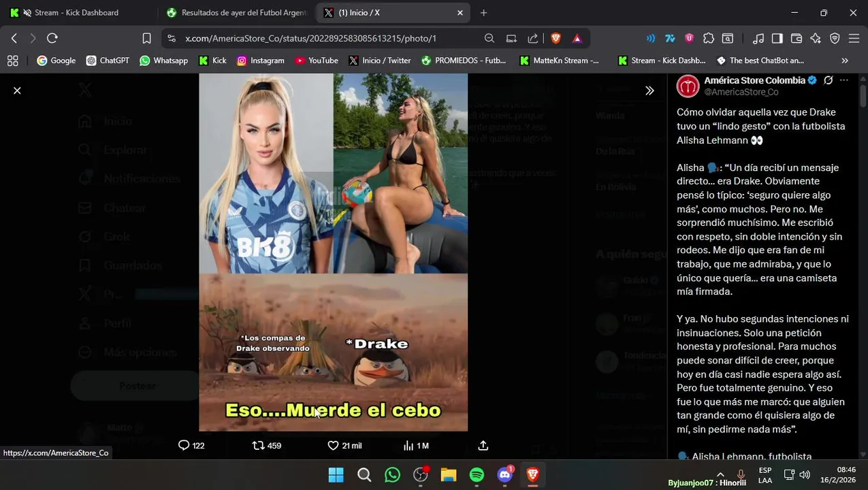The width and height of the screenshot is (868, 490).
Task: Open File Explorer from taskbar
Action: [x=448, y=474]
